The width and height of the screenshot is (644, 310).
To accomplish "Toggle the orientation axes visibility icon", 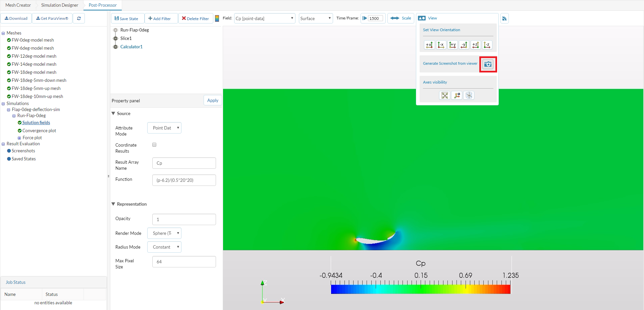I will tap(457, 96).
